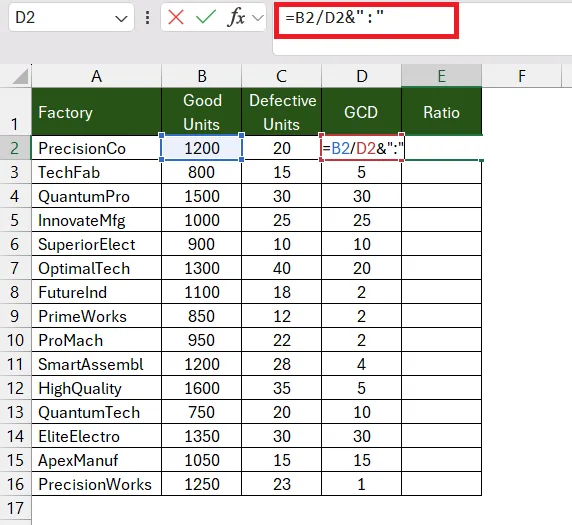The width and height of the screenshot is (572, 525).
Task: Select column A header
Action: coord(96,76)
